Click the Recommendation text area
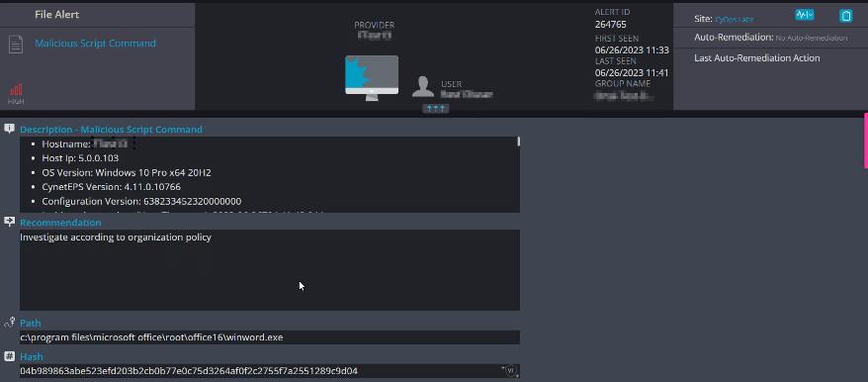The width and height of the screenshot is (868, 382). pos(270,270)
